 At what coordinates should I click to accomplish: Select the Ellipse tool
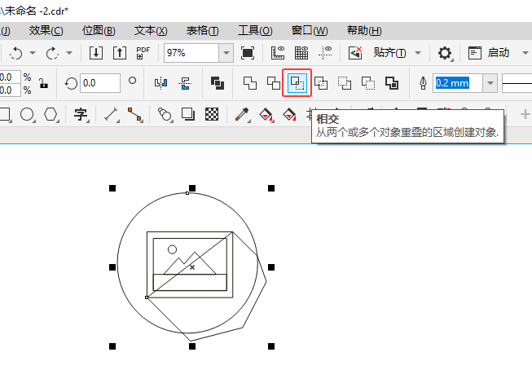[28, 114]
